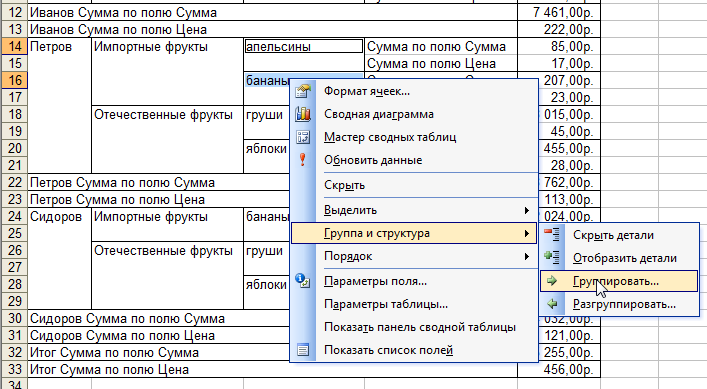Choose Скрыть in the context menu

pos(414,185)
